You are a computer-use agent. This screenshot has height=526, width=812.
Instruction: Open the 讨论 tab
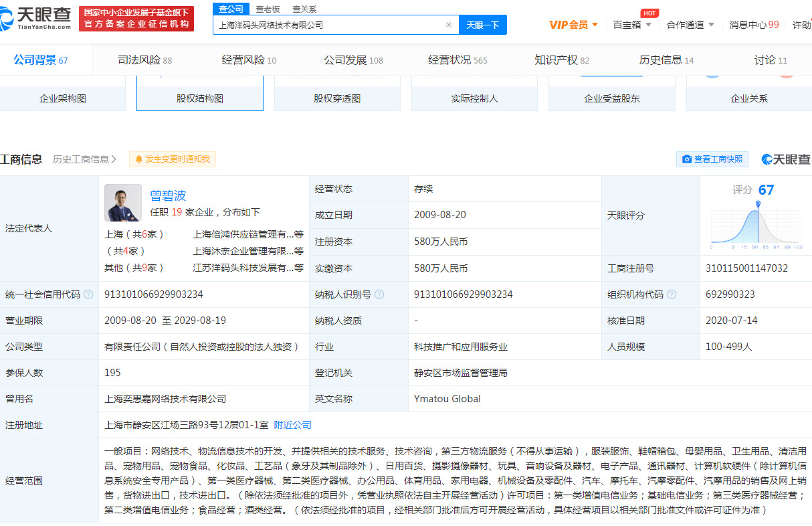click(771, 60)
